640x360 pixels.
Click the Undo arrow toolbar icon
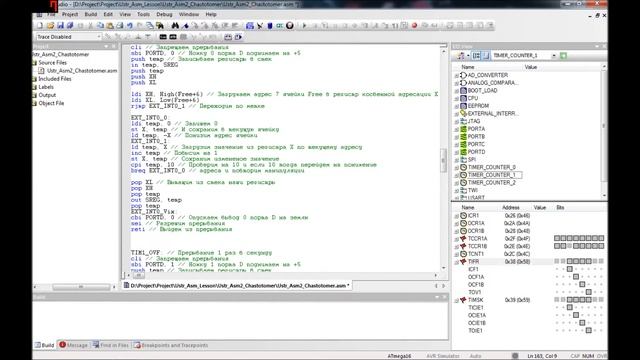coord(130,26)
